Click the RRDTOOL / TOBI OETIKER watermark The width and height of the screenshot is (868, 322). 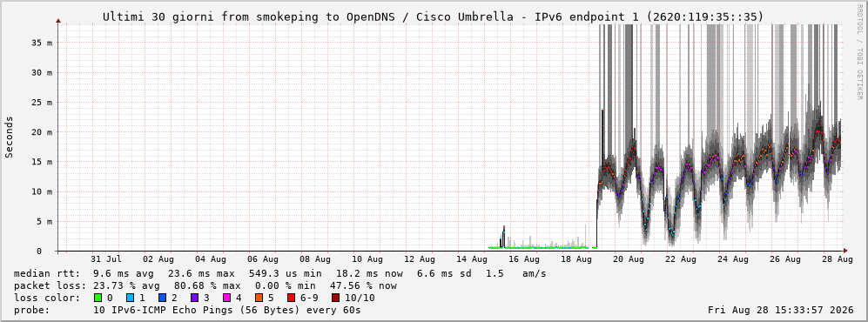tap(859, 52)
